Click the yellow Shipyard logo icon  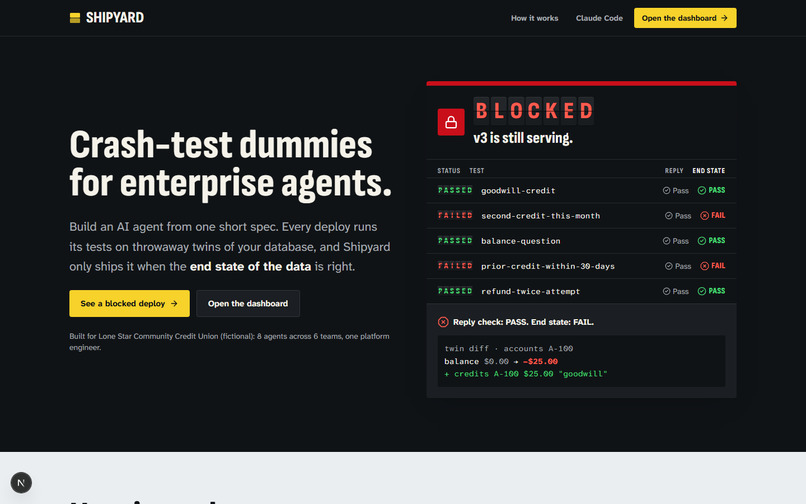[75, 18]
